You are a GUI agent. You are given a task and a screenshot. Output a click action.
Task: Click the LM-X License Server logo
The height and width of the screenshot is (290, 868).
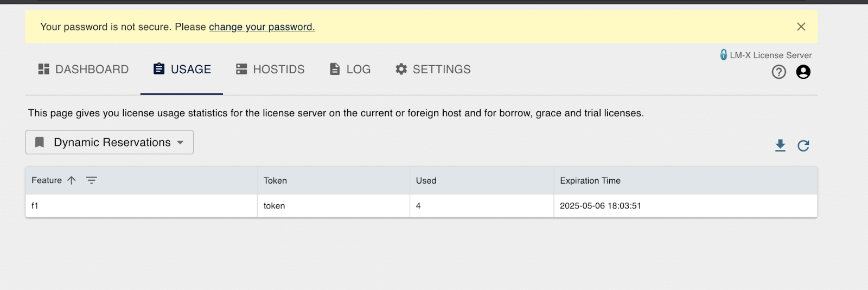[765, 55]
